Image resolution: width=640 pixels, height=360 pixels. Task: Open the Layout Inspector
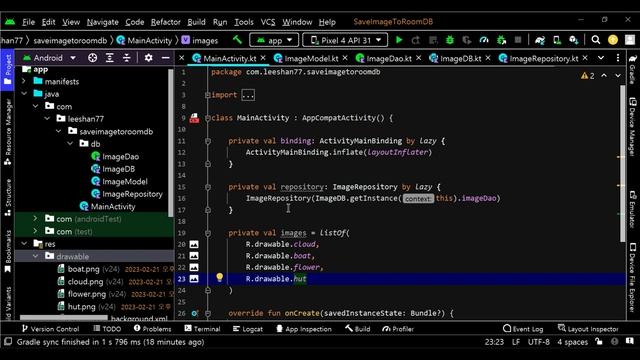click(588, 329)
